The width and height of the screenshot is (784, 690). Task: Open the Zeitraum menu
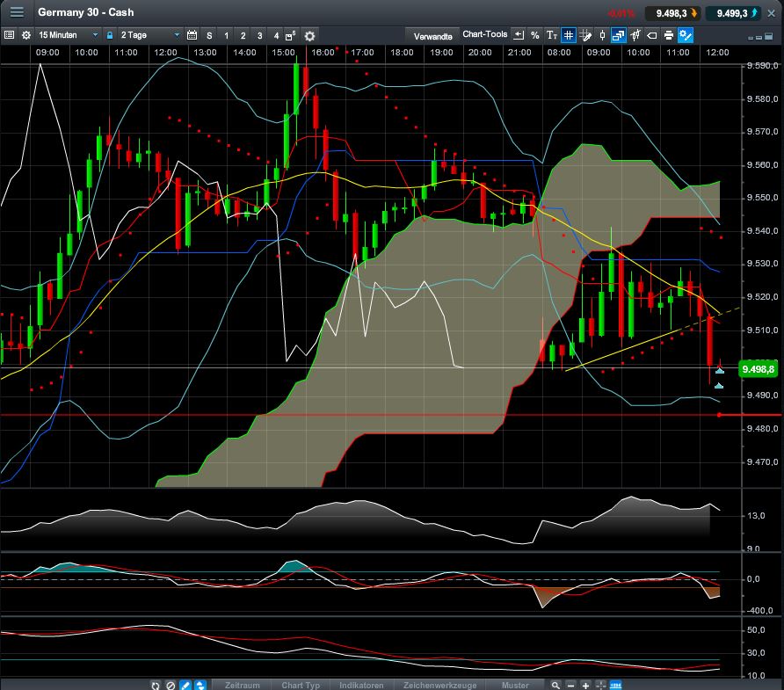(x=242, y=685)
